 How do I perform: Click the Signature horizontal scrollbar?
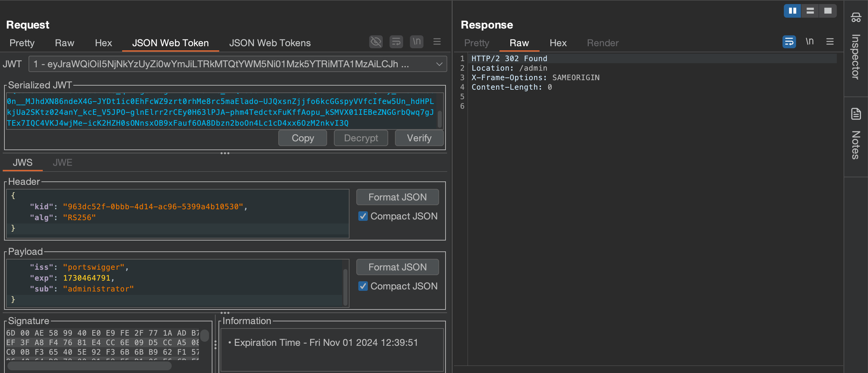point(90,366)
